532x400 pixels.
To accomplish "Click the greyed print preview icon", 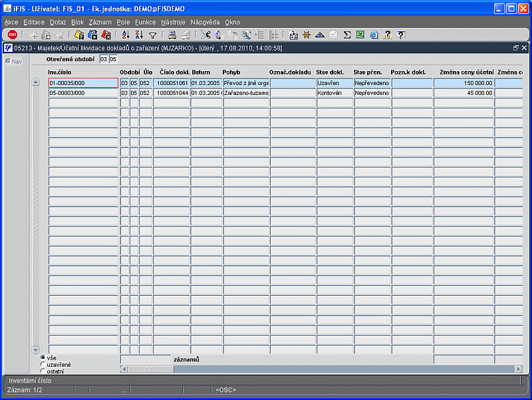I will tap(186, 35).
